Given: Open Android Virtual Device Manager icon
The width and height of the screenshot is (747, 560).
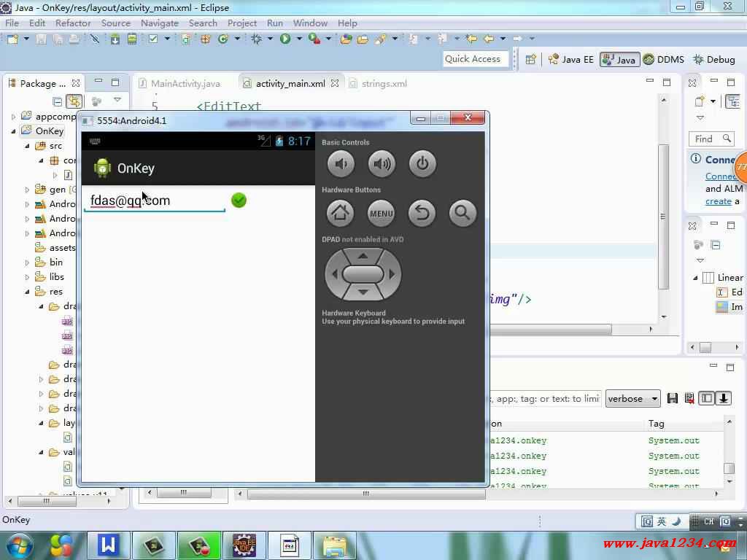Looking at the screenshot, I should point(132,39).
